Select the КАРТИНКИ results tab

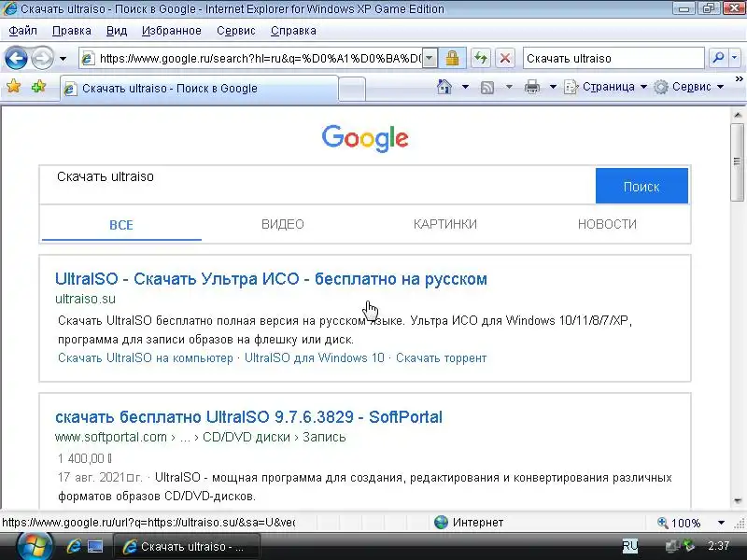click(445, 224)
